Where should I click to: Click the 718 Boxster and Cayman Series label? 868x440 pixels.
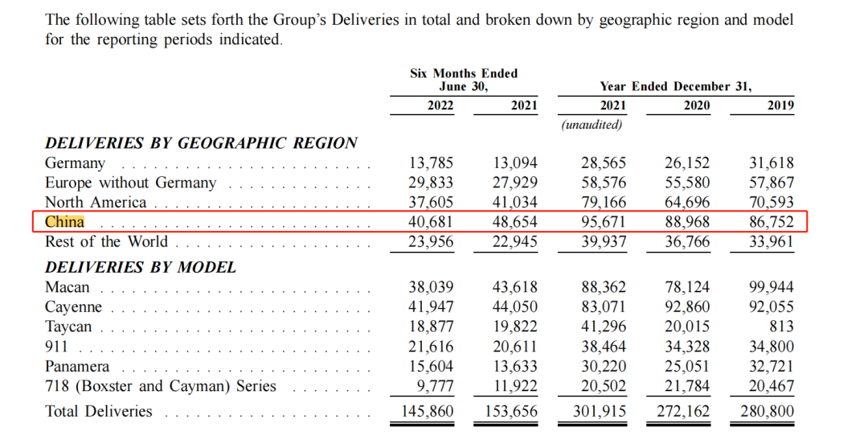[x=161, y=386]
